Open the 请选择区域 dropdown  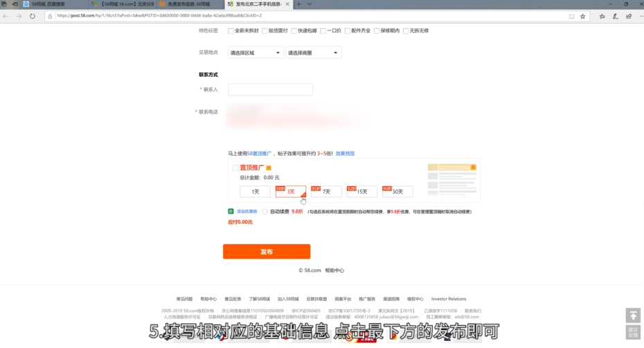point(256,53)
